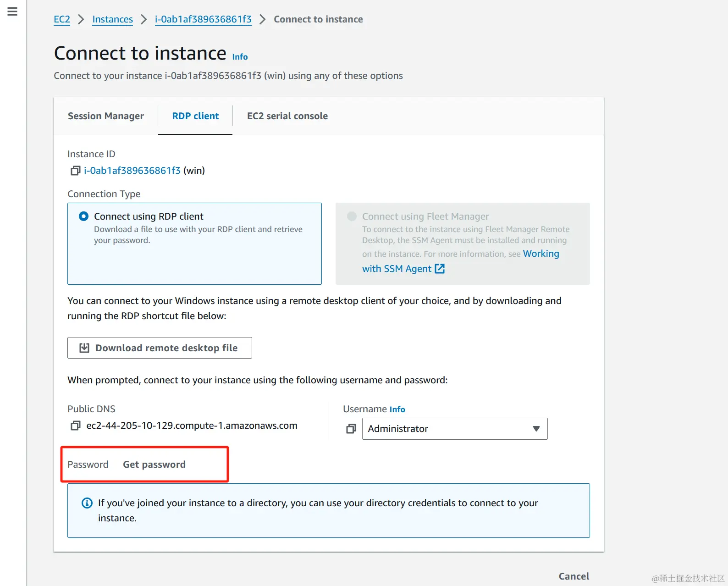Open instance ID link under Instance ID
The image size is (728, 586).
pyautogui.click(x=132, y=171)
